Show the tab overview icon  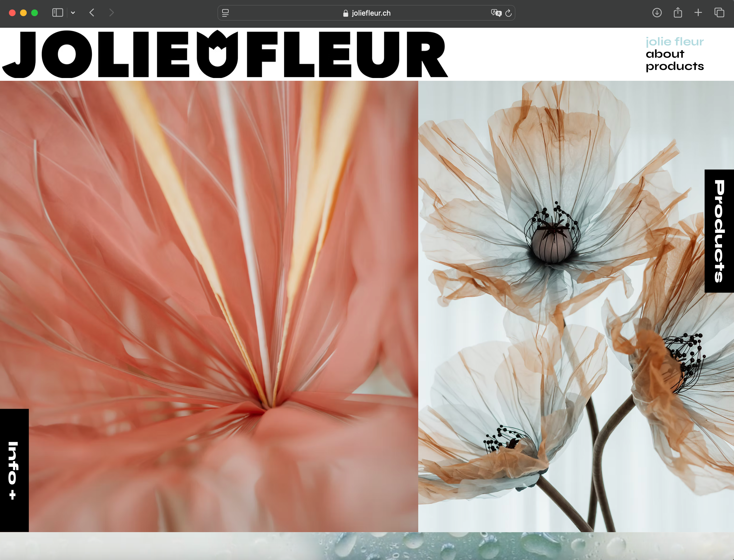click(x=719, y=13)
